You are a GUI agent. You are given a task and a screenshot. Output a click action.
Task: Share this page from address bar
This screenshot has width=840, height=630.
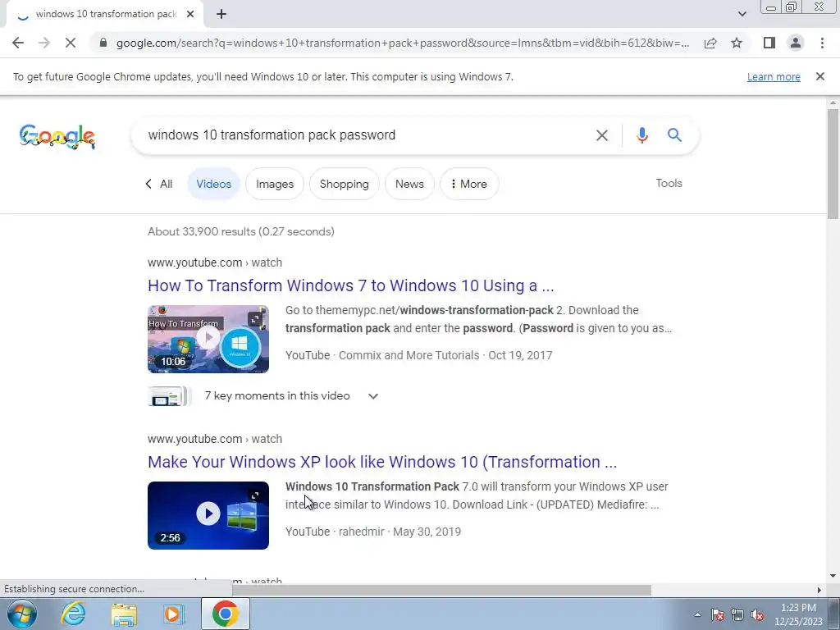coord(710,43)
